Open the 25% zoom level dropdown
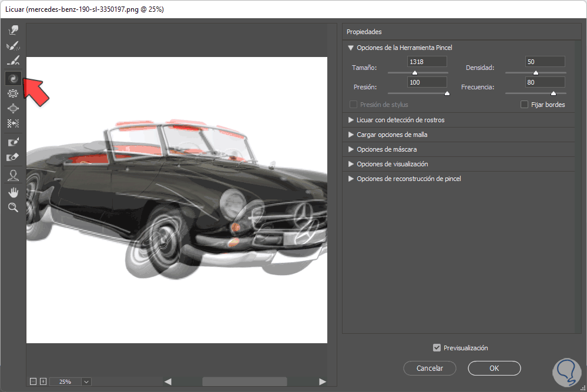 86,381
